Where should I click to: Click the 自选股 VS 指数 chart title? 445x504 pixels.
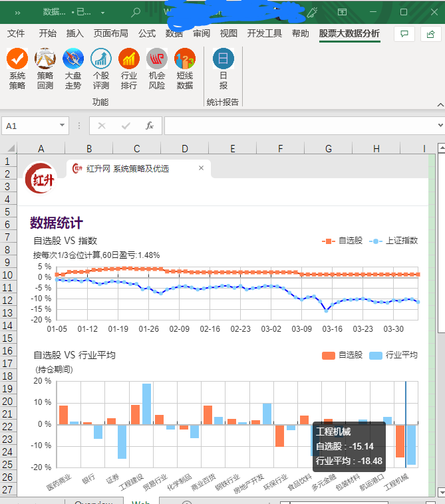[x=65, y=241]
